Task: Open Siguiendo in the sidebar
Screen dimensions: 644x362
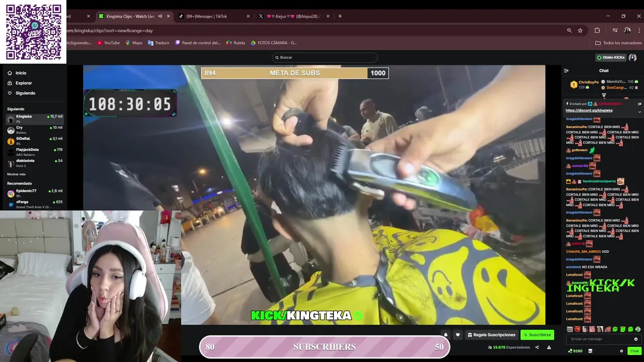Action: 21,93
